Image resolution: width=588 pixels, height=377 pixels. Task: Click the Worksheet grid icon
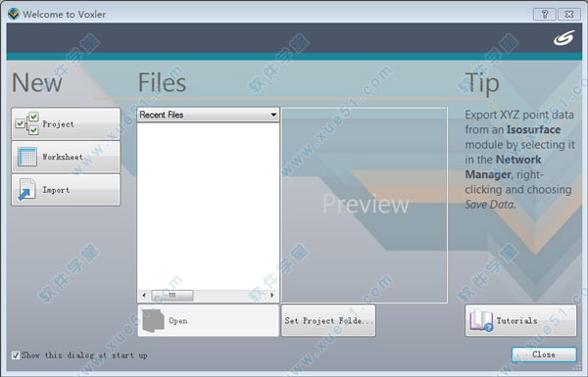[x=27, y=157]
